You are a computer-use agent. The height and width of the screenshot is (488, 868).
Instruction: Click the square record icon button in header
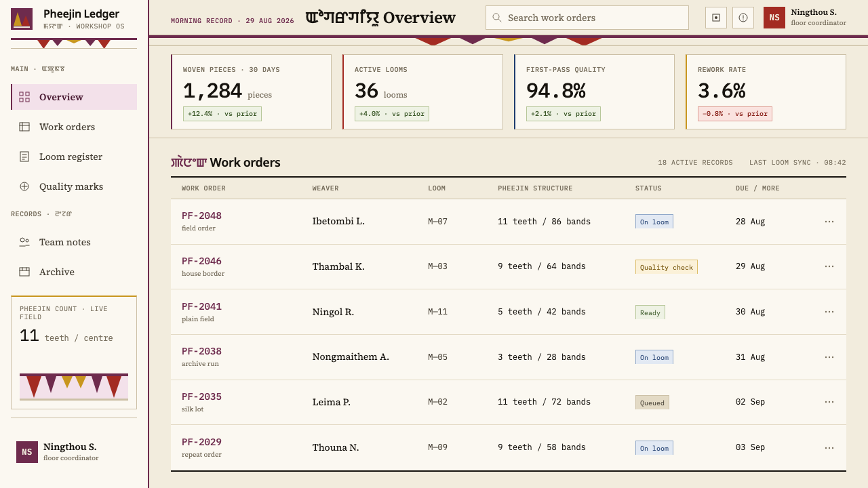716,18
